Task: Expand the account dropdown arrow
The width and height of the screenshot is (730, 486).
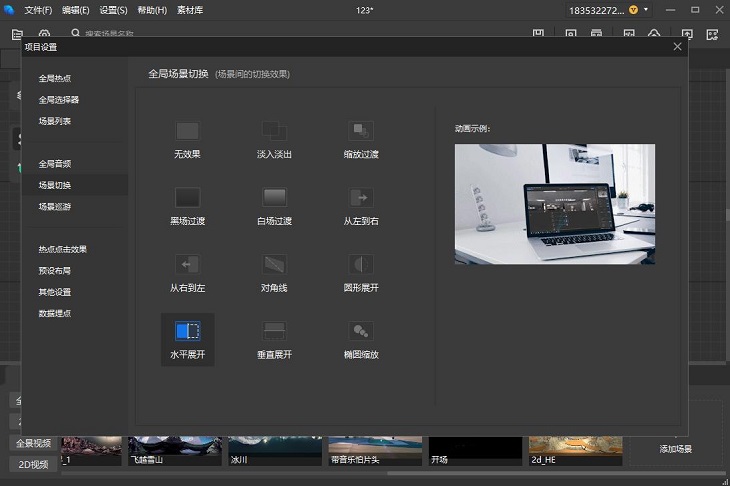Action: (646, 10)
